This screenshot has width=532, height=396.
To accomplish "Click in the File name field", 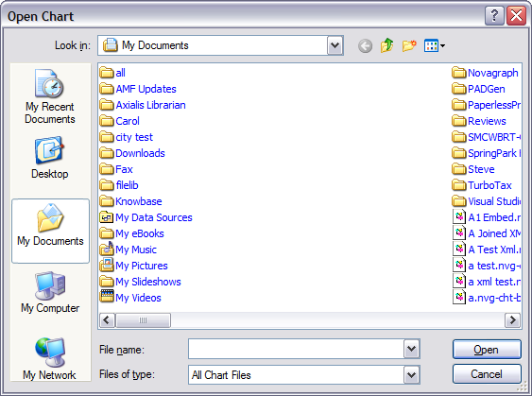I will click(x=296, y=349).
